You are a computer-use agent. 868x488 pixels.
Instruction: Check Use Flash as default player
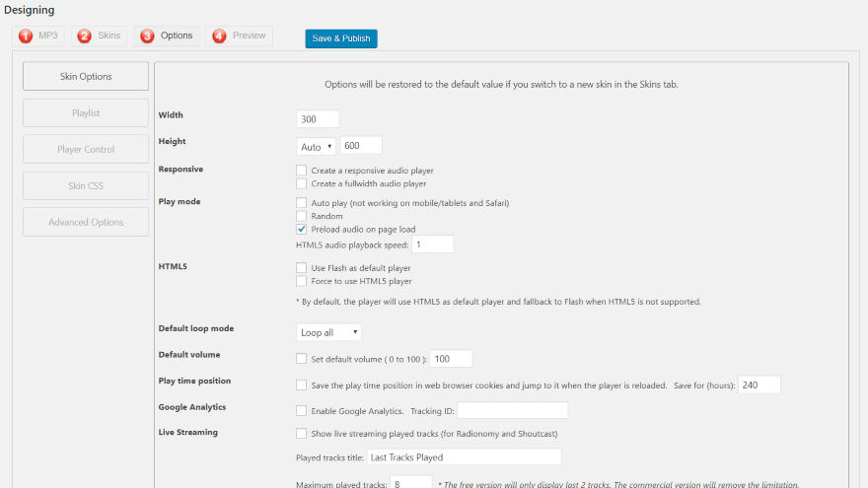point(302,268)
